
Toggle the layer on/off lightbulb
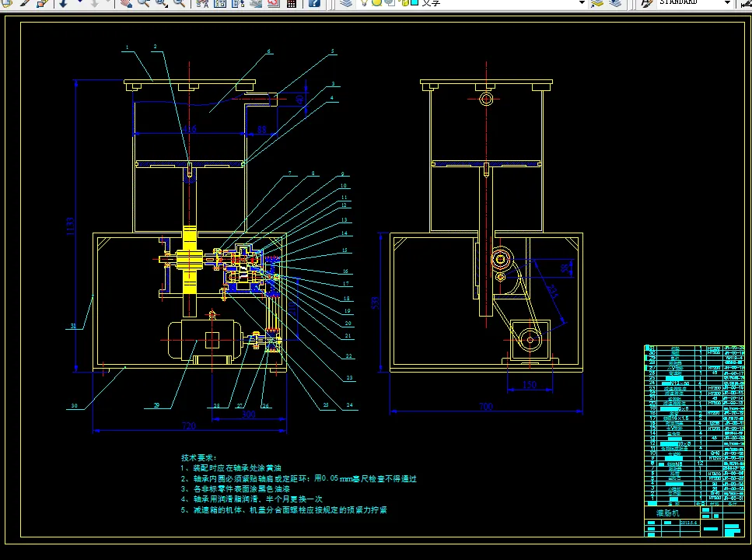click(365, 3)
